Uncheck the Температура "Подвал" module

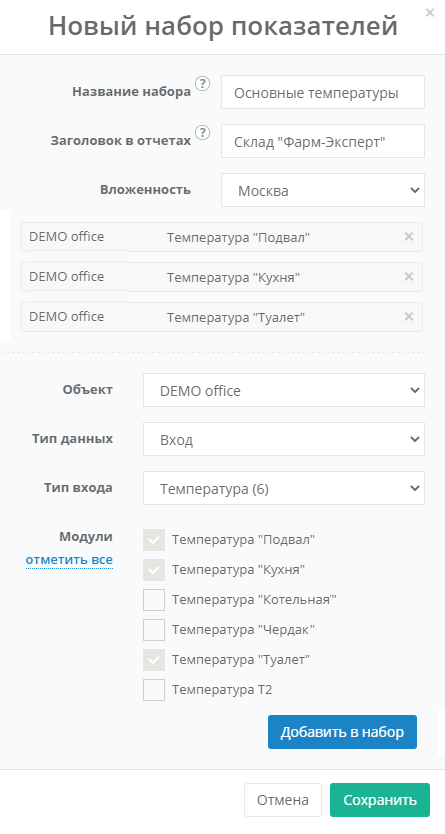[154, 540]
